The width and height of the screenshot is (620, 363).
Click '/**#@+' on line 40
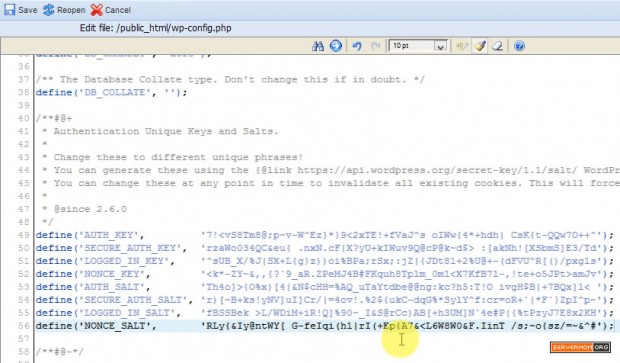click(54, 118)
